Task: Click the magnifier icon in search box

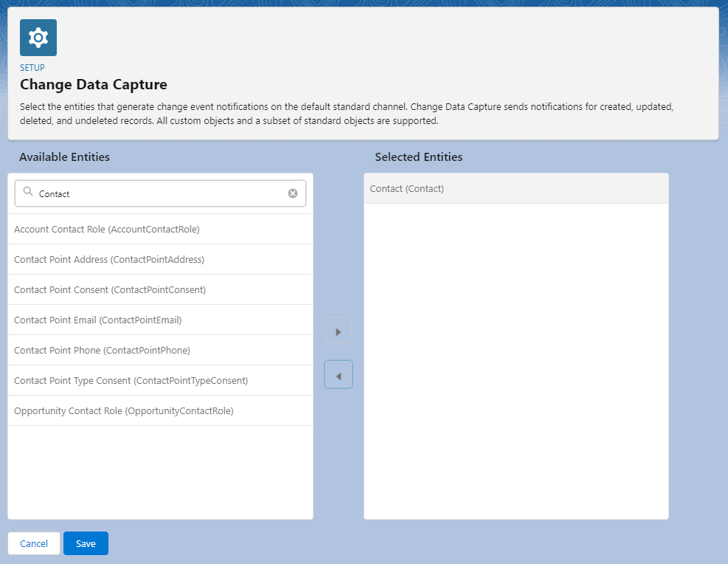Action: 28,193
